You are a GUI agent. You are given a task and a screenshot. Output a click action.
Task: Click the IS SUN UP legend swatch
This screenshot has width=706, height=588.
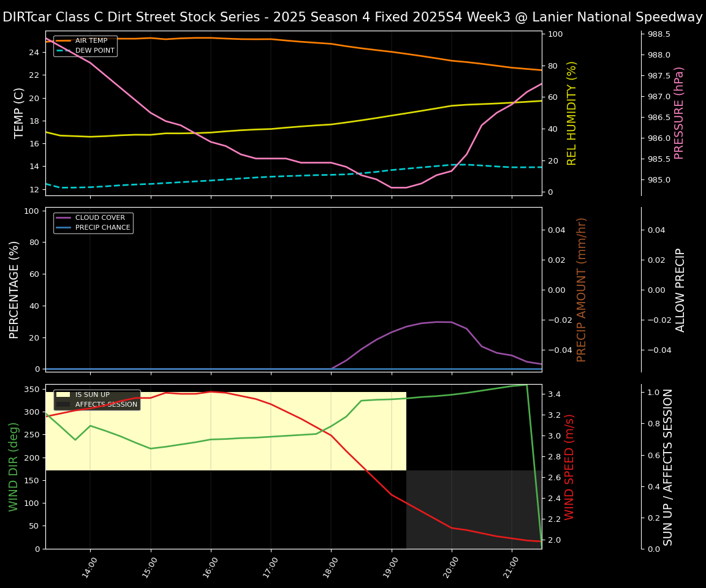click(x=64, y=395)
